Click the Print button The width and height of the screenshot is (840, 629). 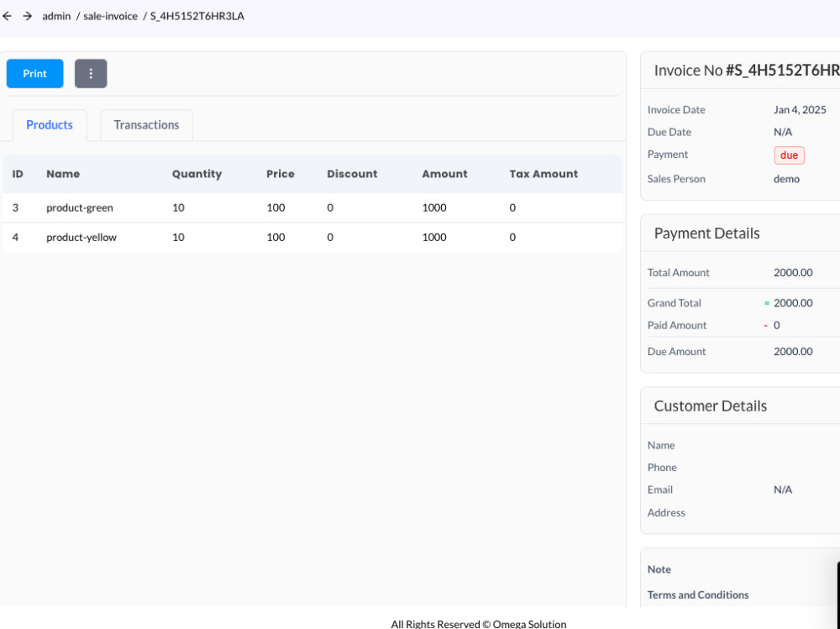tap(34, 73)
